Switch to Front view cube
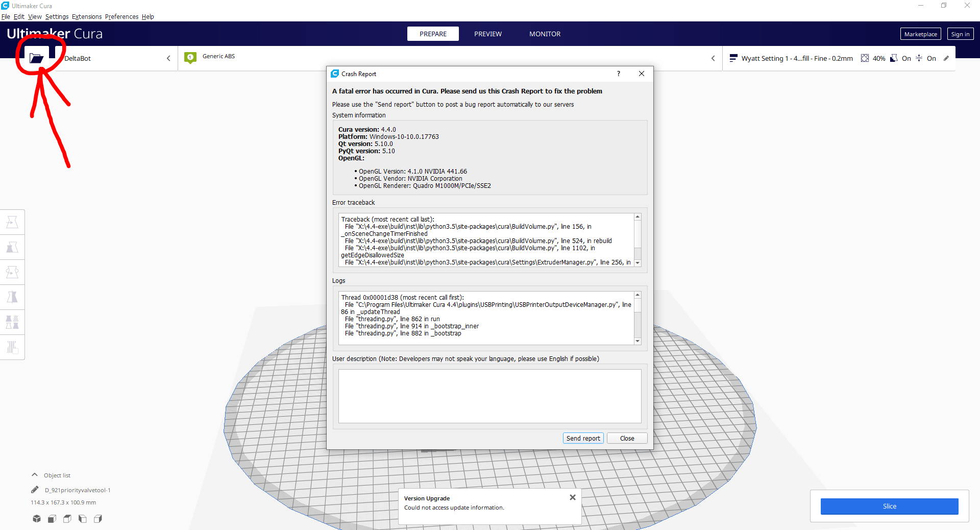Image resolution: width=980 pixels, height=530 pixels. pos(52,519)
